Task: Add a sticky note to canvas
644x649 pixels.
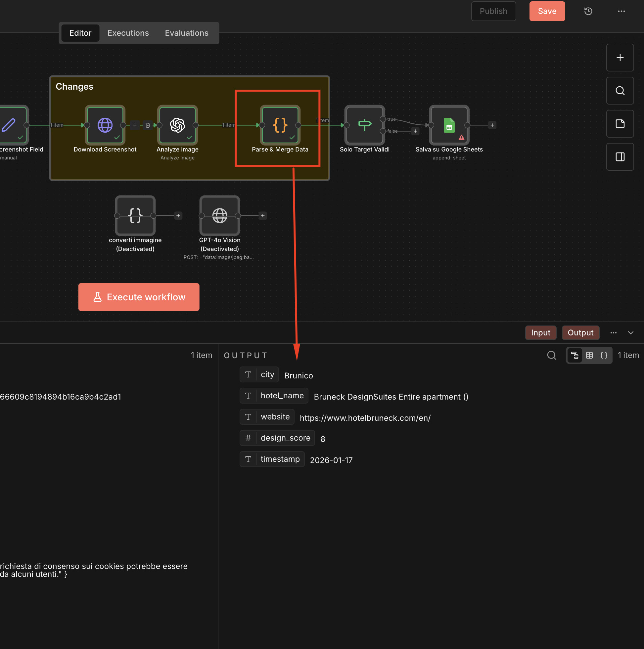Action: pos(620,124)
